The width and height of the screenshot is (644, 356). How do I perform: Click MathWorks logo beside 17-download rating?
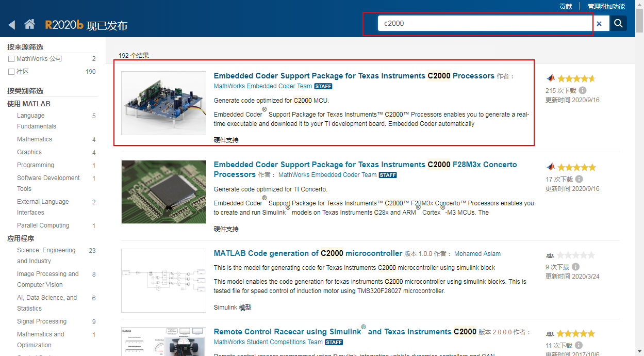550,167
